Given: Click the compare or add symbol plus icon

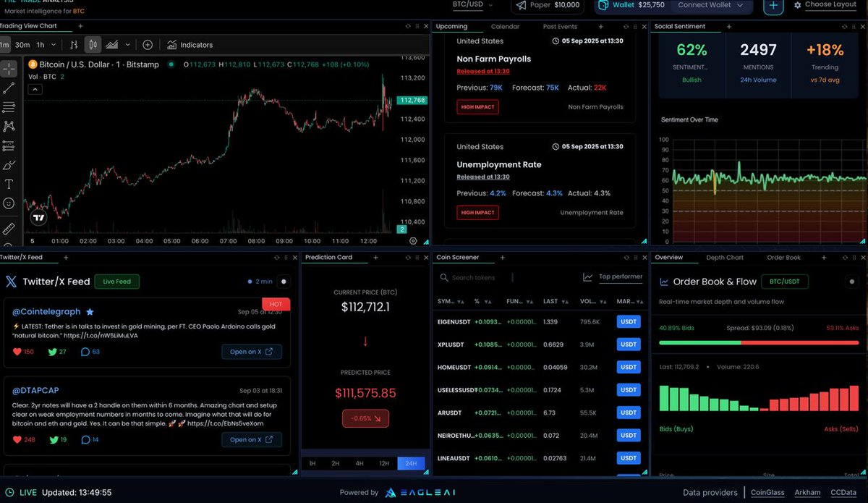Looking at the screenshot, I should (148, 45).
